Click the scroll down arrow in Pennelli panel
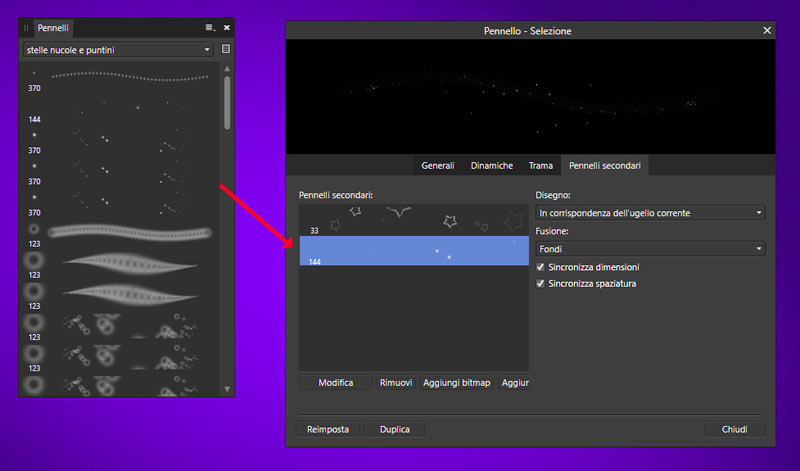The height and width of the screenshot is (471, 800). (x=227, y=389)
